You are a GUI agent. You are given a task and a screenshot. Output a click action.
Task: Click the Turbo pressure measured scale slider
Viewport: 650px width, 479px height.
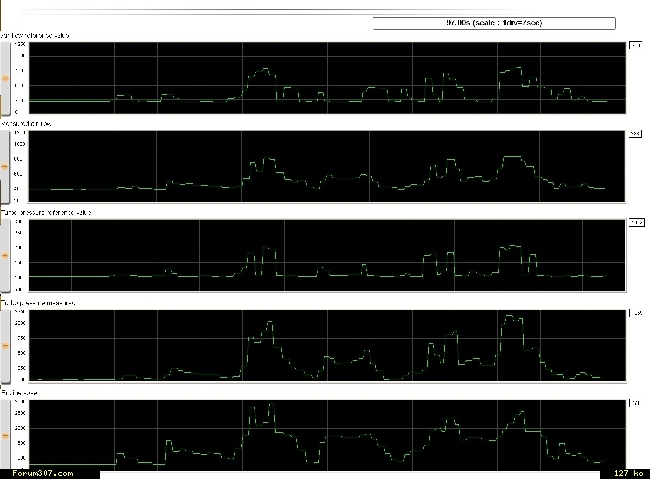(5, 345)
